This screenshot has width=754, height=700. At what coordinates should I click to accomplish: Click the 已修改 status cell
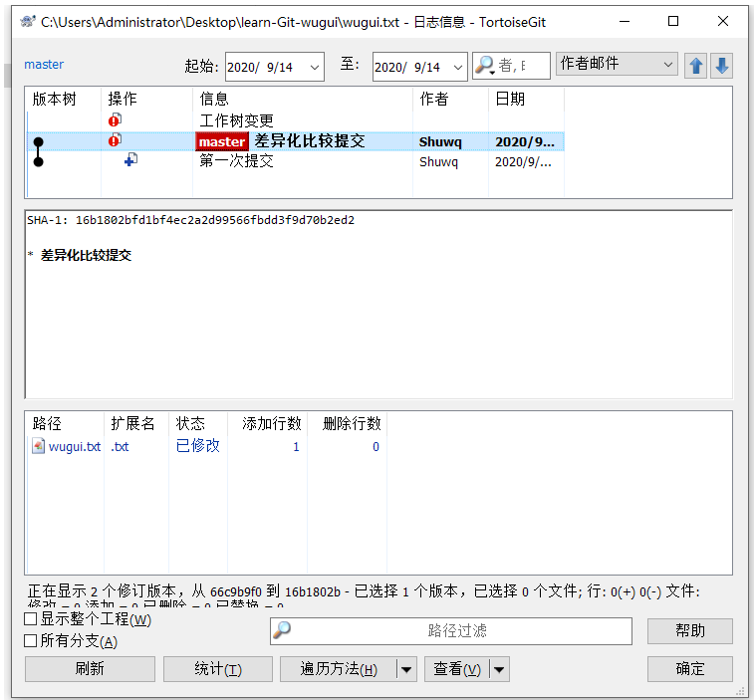coord(197,446)
